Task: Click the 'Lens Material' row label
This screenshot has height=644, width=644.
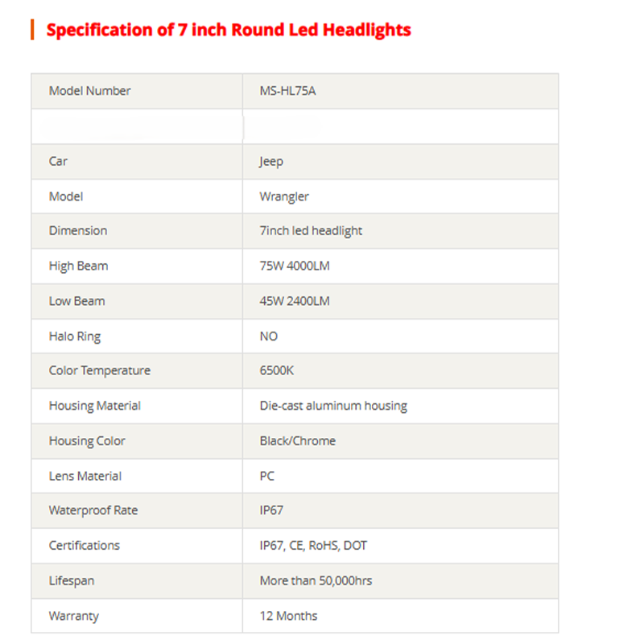Action: point(85,476)
